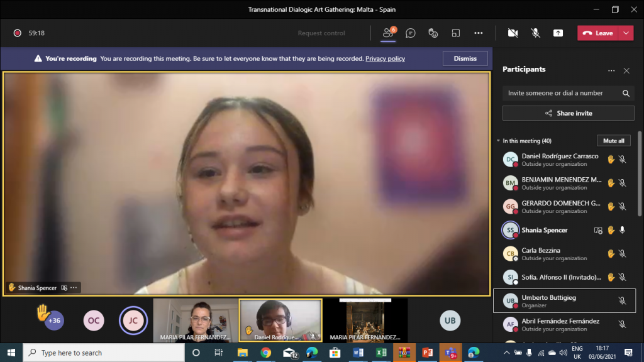644x362 pixels.
Task: Click the raised hand icon beside Carla Bezzina
Action: pos(611,254)
